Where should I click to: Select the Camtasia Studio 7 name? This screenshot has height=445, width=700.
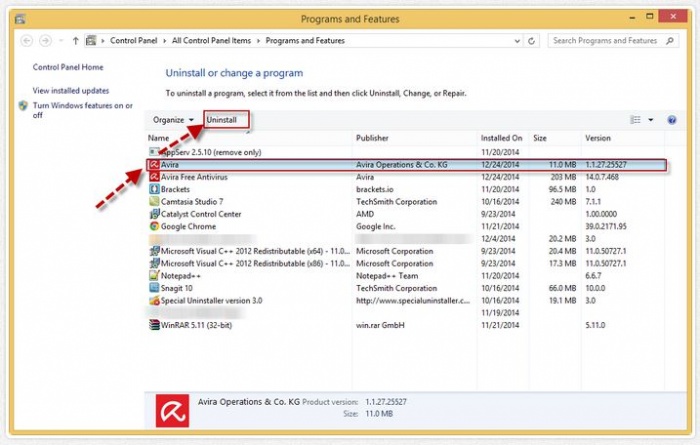click(x=192, y=202)
